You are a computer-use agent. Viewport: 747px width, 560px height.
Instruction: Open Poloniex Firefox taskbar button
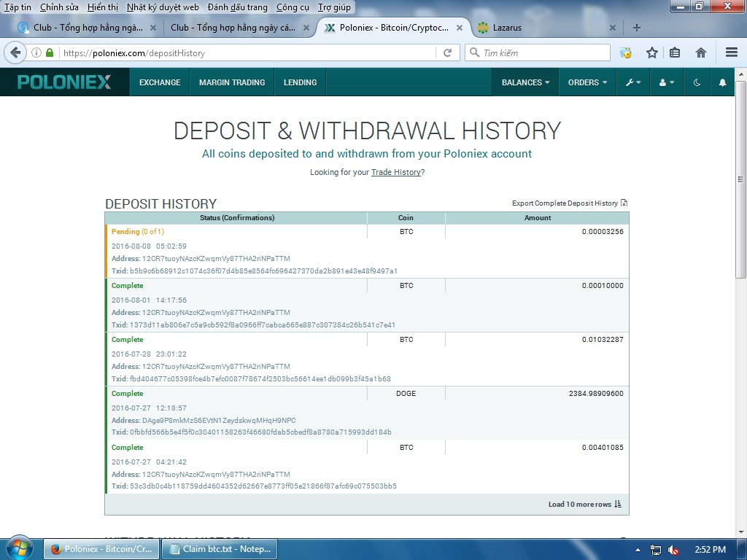(x=101, y=549)
